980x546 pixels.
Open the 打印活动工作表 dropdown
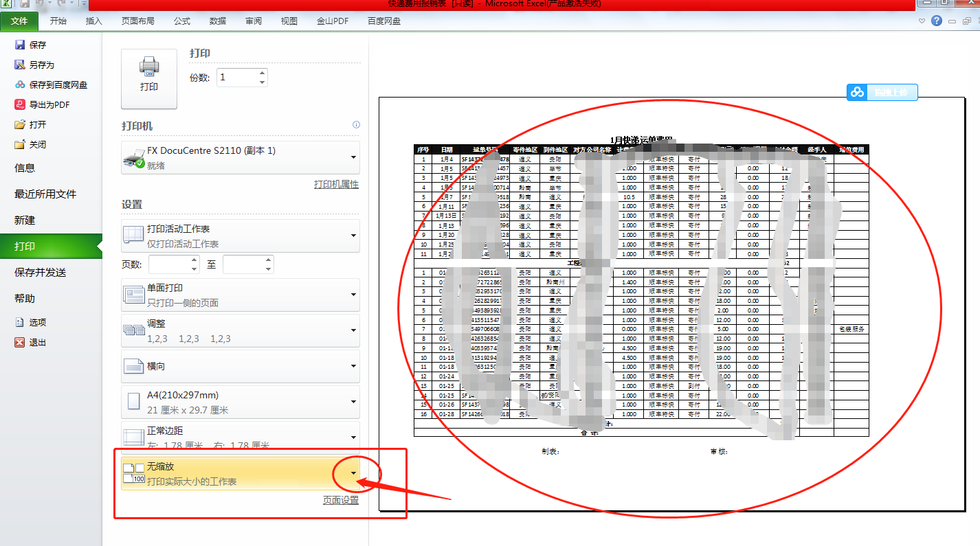[x=241, y=236]
